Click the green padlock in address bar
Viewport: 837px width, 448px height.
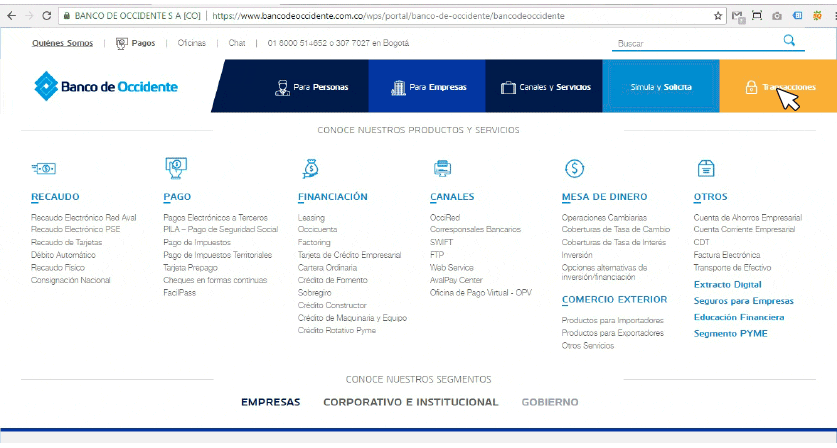pos(67,16)
